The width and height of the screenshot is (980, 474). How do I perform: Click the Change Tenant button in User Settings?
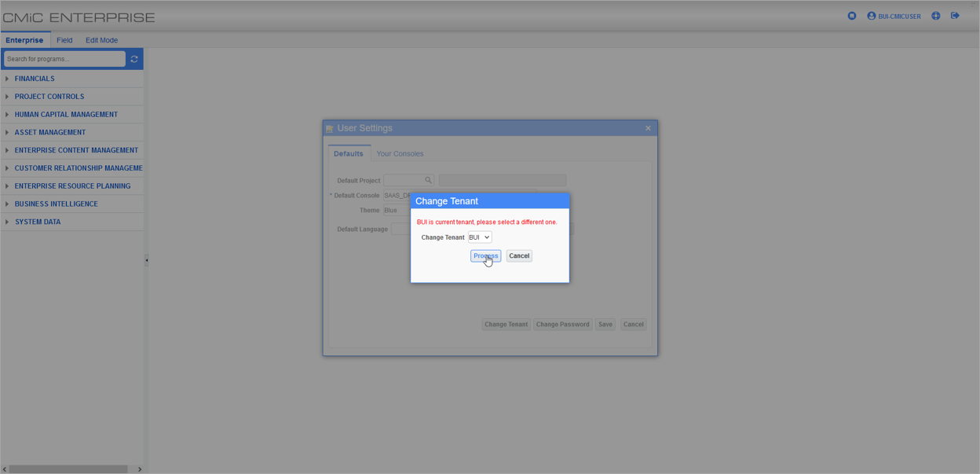pos(506,325)
